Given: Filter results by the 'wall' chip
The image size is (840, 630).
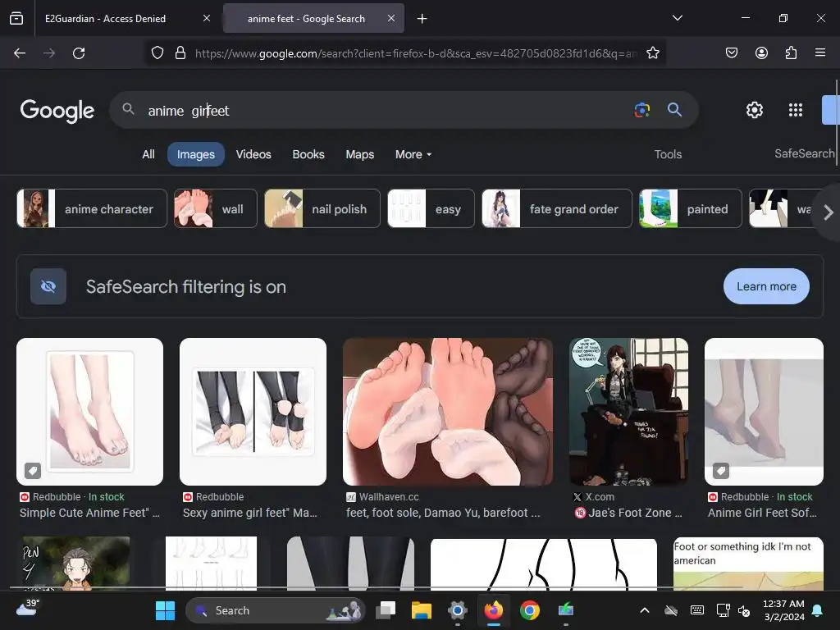Looking at the screenshot, I should coord(216,208).
